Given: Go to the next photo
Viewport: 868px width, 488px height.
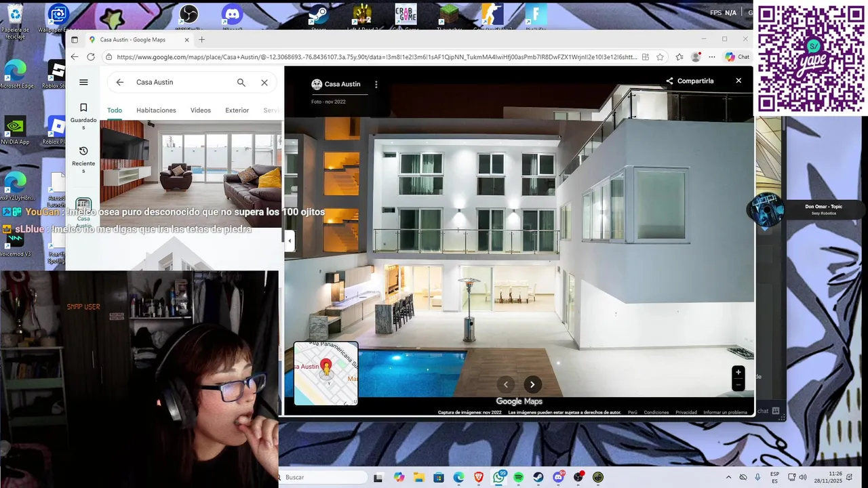Looking at the screenshot, I should pos(533,384).
